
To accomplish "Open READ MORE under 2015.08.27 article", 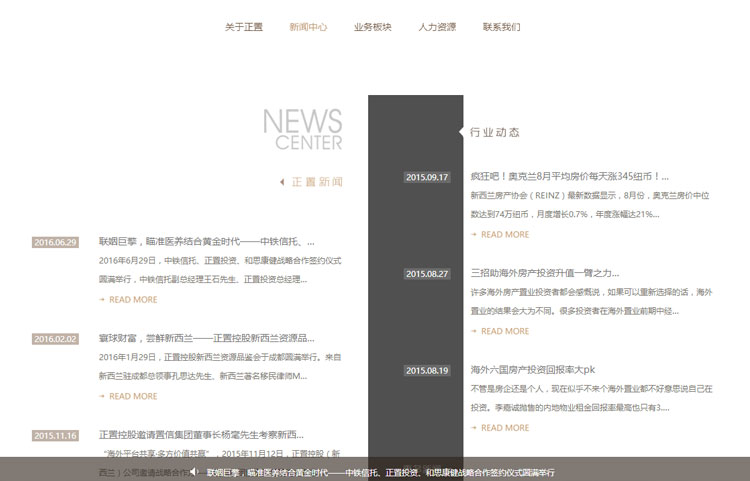I will click(505, 331).
